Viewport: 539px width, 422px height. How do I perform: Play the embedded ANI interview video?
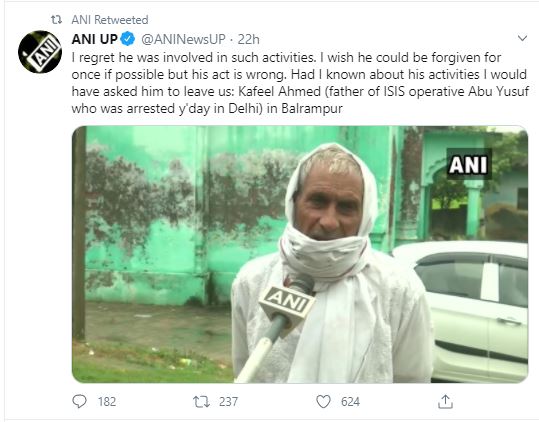click(x=300, y=254)
